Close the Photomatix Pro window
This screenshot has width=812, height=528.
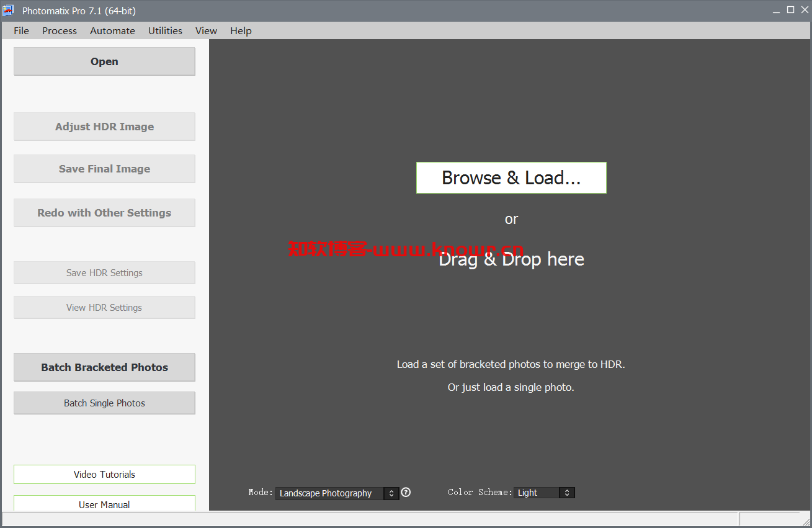803,10
